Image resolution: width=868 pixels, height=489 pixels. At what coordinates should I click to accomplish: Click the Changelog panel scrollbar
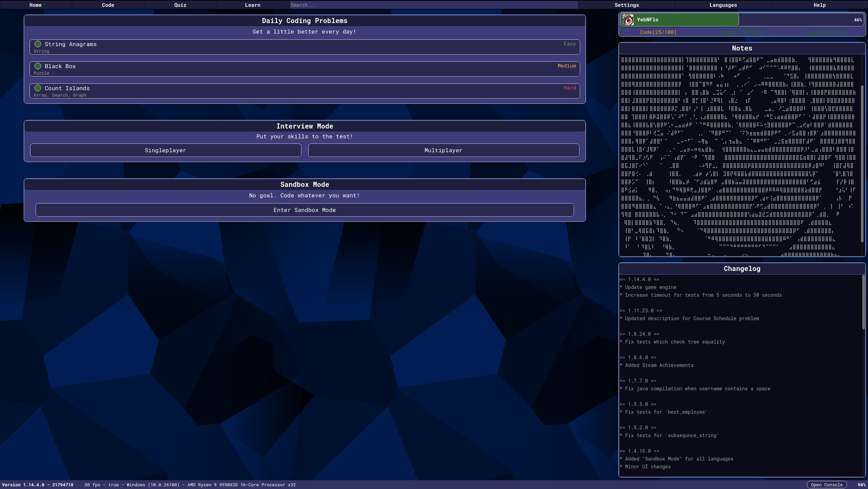pos(863,302)
